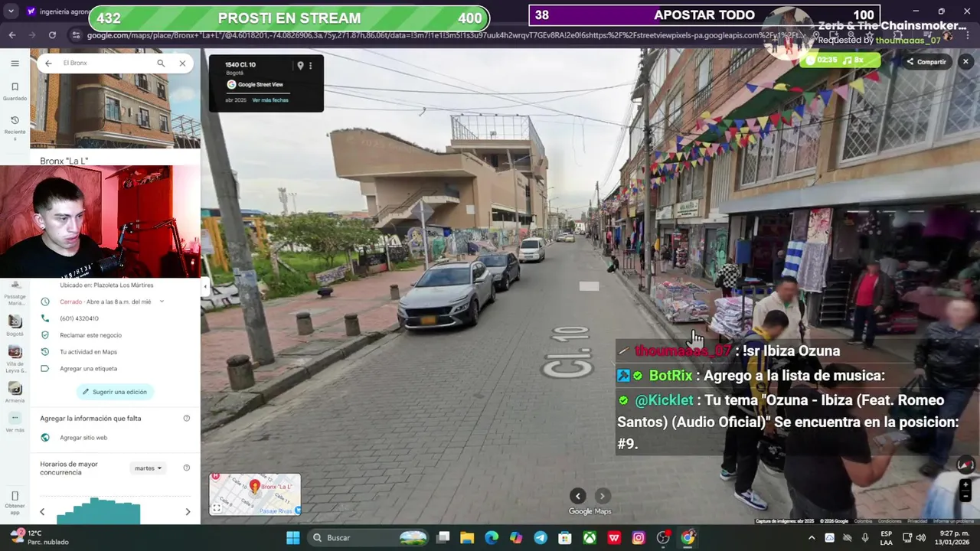This screenshot has width=980, height=551.
Task: Expand opening hours next to Cerrado
Action: [162, 302]
